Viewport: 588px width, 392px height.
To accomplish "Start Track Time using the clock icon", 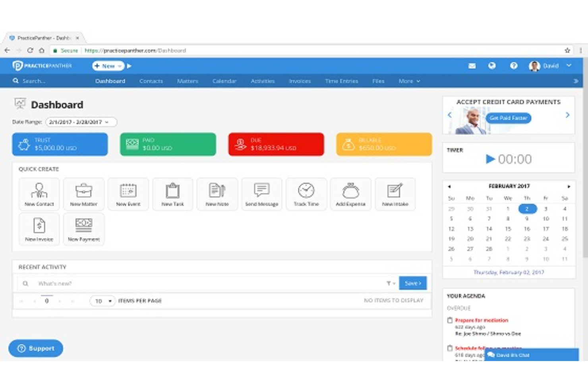I will pos(306,194).
